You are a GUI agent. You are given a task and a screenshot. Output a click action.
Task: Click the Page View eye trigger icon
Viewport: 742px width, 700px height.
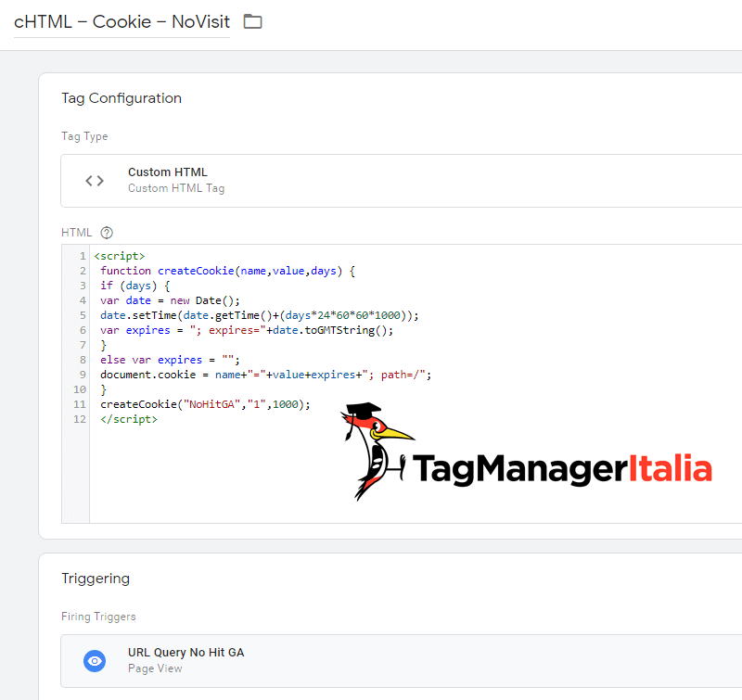(x=95, y=660)
